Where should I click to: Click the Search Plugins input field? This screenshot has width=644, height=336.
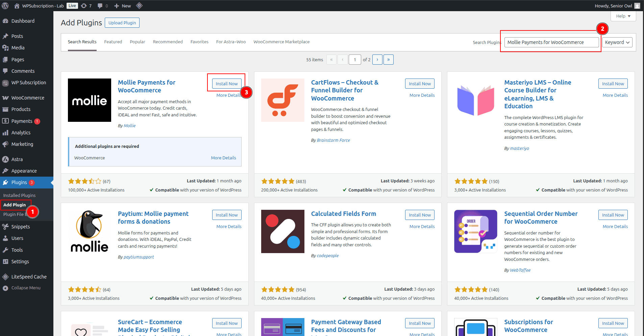(551, 42)
